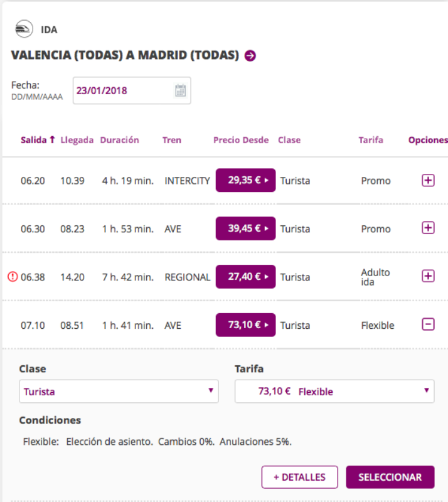This screenshot has height=502, width=448.
Task: Select the 27,40 € REGIONAL price
Action: [245, 277]
